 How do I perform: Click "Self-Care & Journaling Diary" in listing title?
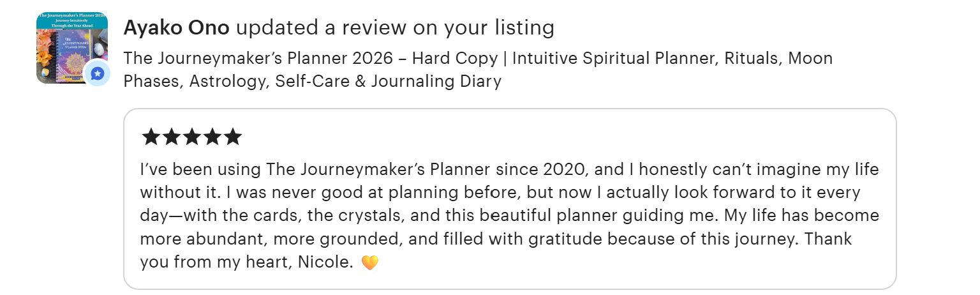coord(388,81)
